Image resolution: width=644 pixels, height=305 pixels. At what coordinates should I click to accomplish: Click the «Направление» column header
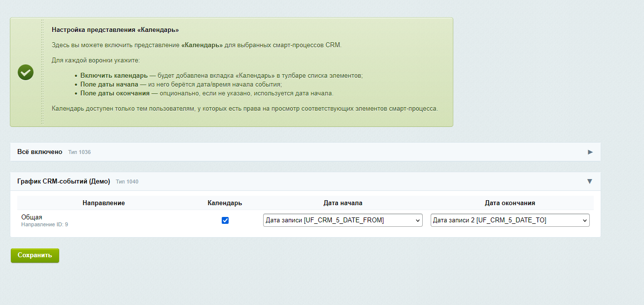coord(104,203)
